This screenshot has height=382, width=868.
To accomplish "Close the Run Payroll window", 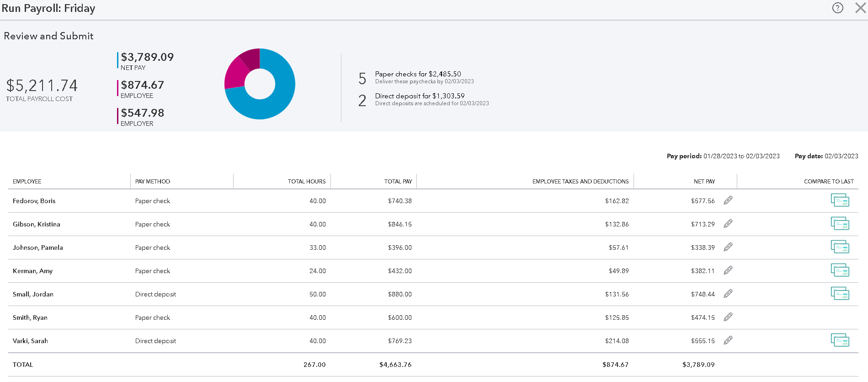I will point(860,8).
